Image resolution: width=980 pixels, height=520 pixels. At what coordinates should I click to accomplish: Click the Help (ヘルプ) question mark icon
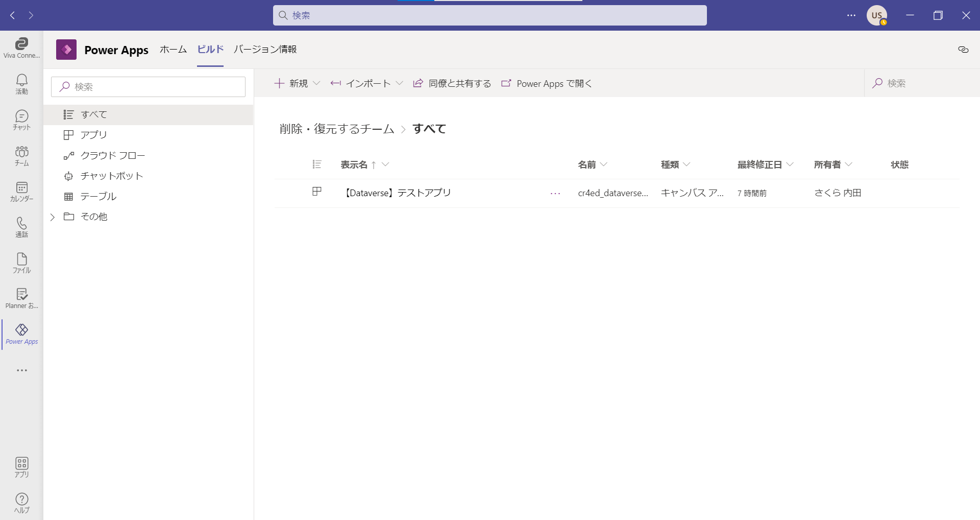point(21,503)
